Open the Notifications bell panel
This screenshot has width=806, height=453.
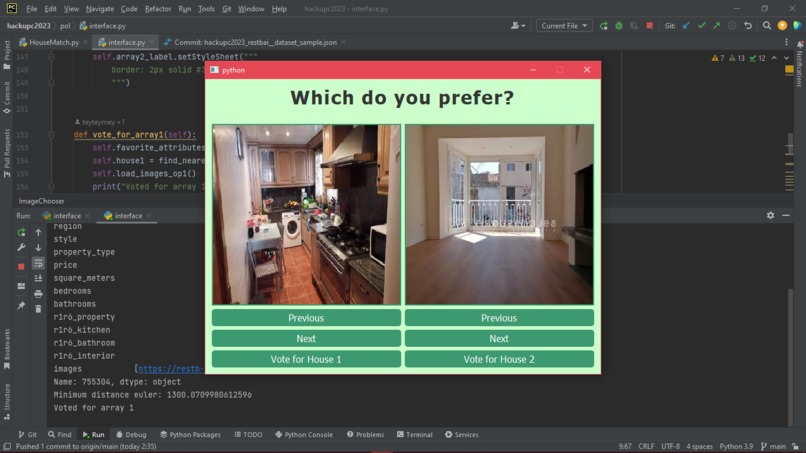799,44
